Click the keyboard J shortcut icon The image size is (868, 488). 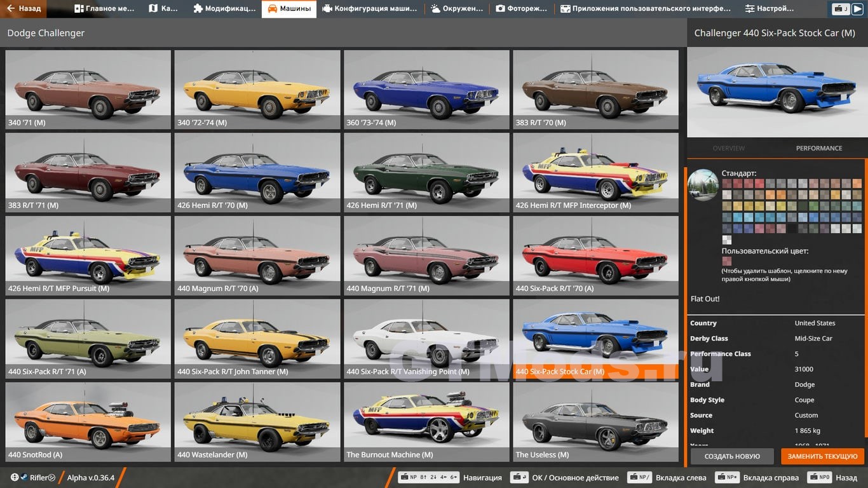[x=841, y=9]
